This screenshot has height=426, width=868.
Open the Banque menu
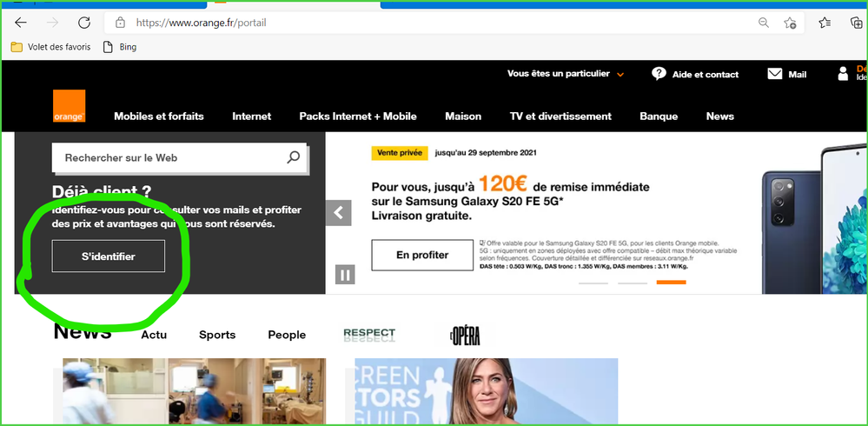pos(659,116)
